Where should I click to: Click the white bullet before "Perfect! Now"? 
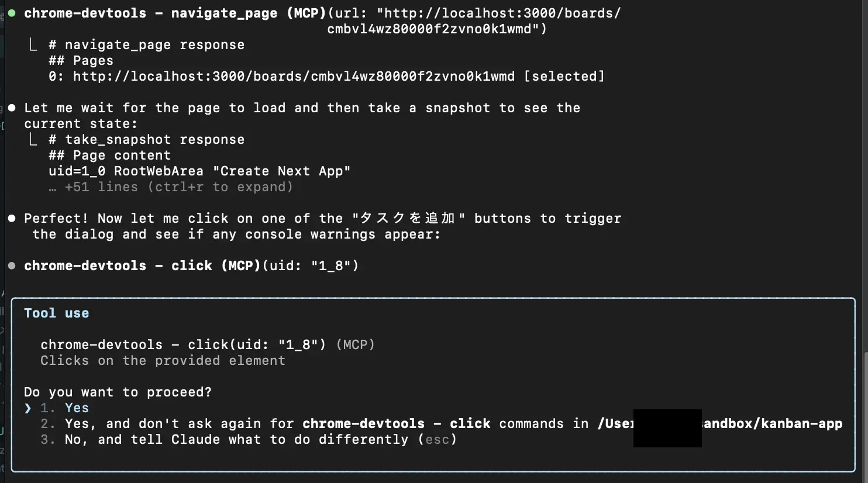(x=12, y=218)
